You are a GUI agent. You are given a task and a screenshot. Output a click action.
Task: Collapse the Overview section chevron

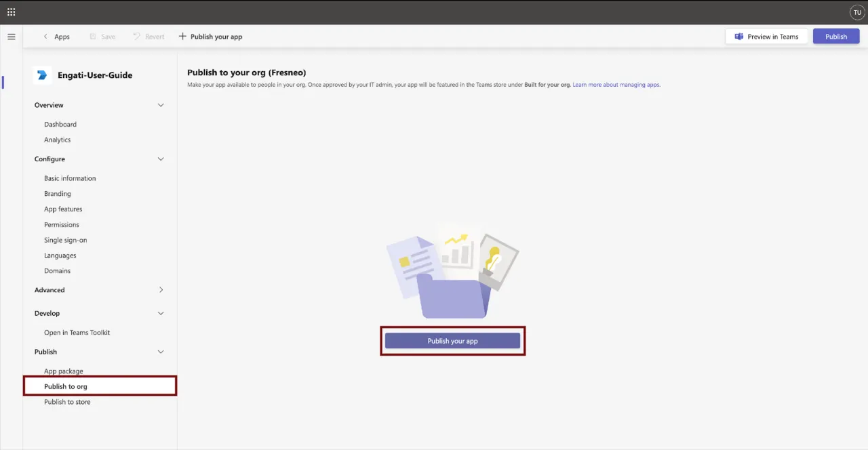pos(161,105)
